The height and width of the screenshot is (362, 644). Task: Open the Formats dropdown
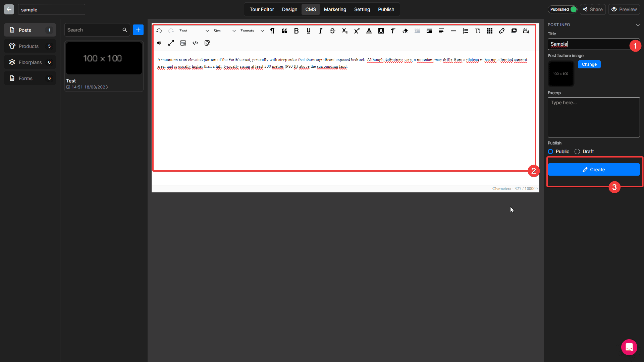pos(252,31)
